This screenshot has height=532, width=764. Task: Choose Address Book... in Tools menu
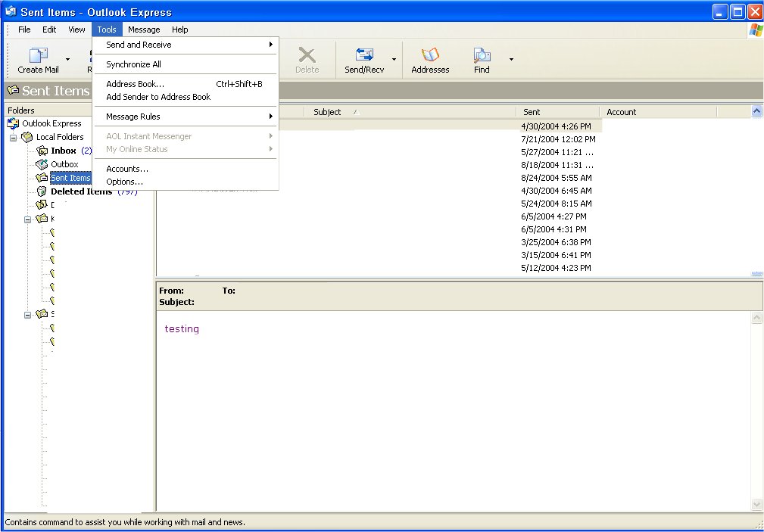(186, 84)
